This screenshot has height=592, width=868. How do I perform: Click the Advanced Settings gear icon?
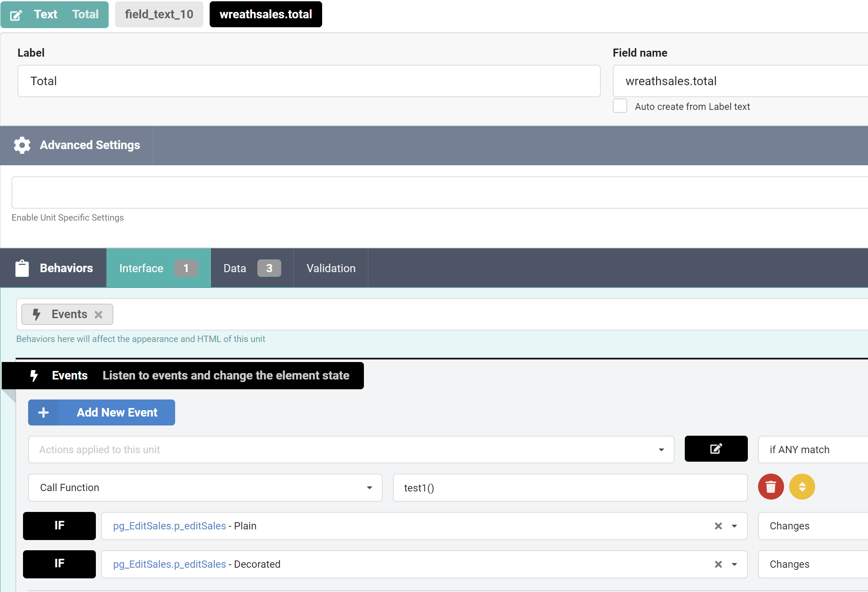click(x=22, y=145)
